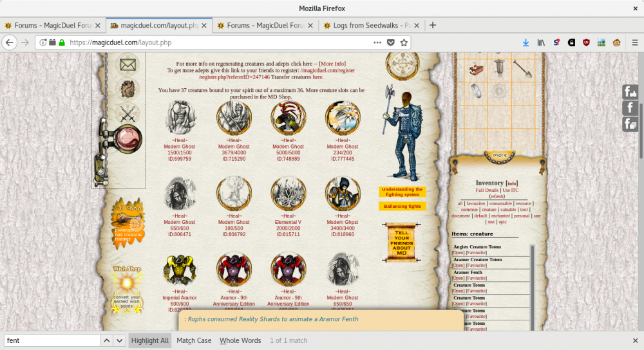Open the Angien Creature Totem item
This screenshot has height=350, width=644.
click(458, 253)
